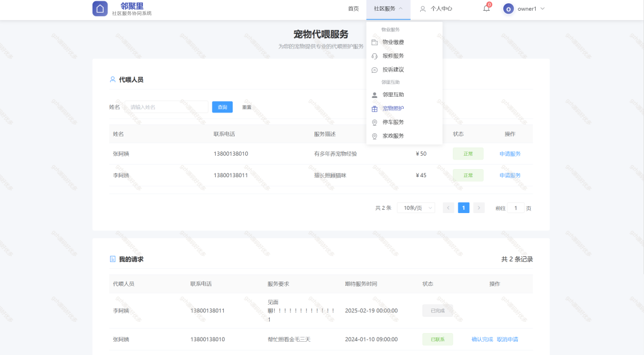Click the 宠物代喂服务 page title

[x=321, y=35]
